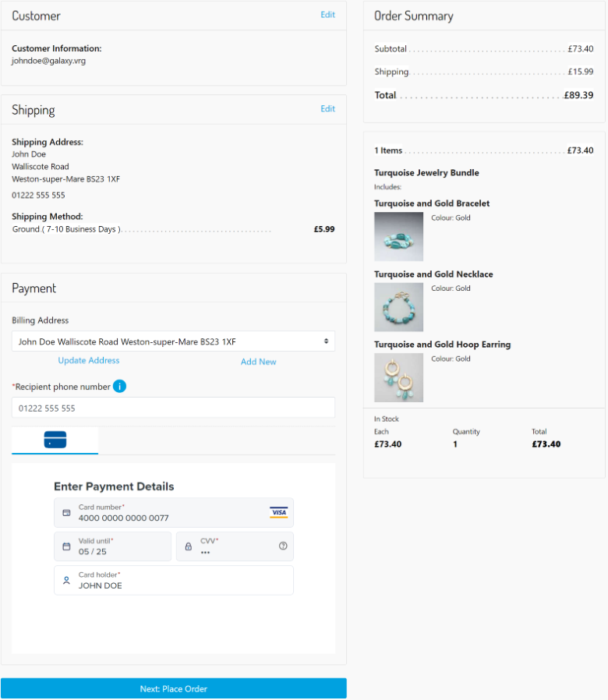Viewport: 608px width, 700px height.
Task: Click the calendar icon beside Valid until
Action: 66,546
